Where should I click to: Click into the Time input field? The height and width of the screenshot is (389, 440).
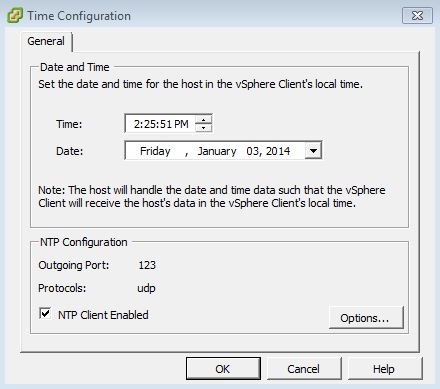coord(161,124)
